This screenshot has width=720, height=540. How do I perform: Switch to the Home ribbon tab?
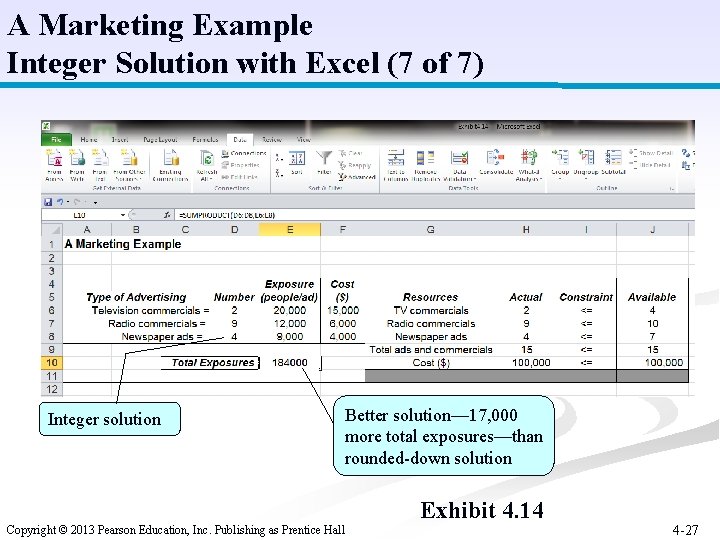(89, 140)
